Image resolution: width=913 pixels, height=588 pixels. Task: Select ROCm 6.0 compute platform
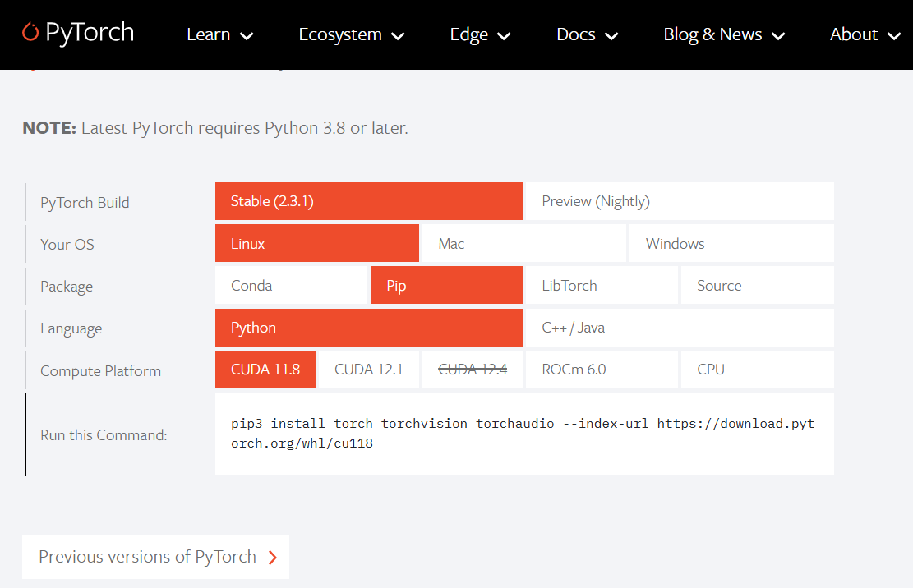[x=602, y=370]
